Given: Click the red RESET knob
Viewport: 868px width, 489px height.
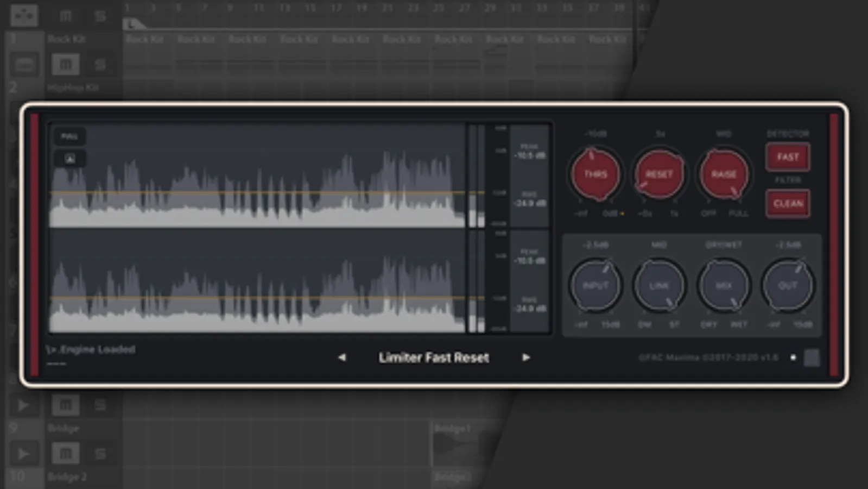Looking at the screenshot, I should (659, 174).
